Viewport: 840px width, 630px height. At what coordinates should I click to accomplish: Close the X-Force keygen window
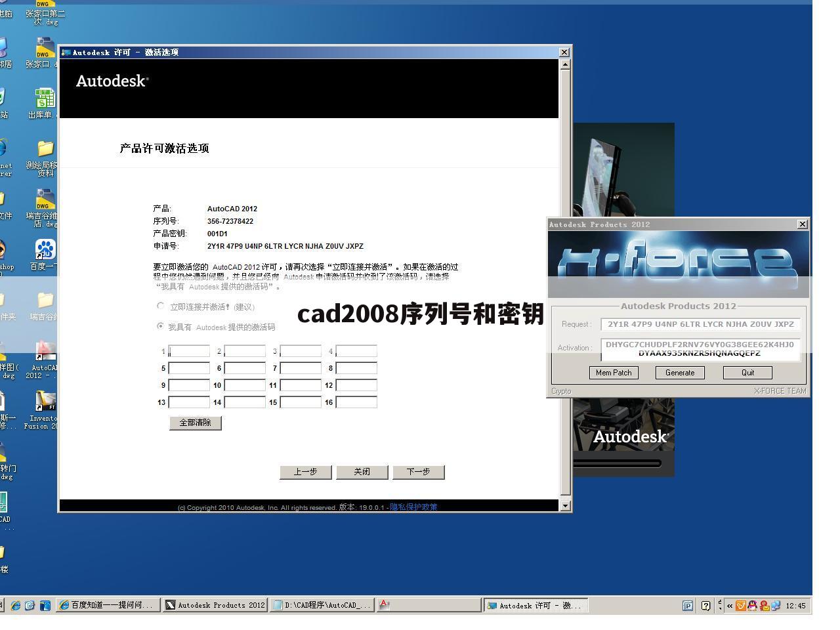tap(802, 224)
